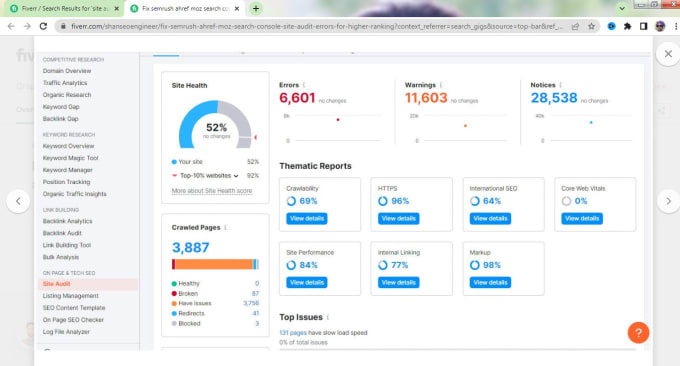
Task: Click the URL address bar
Action: 317,26
